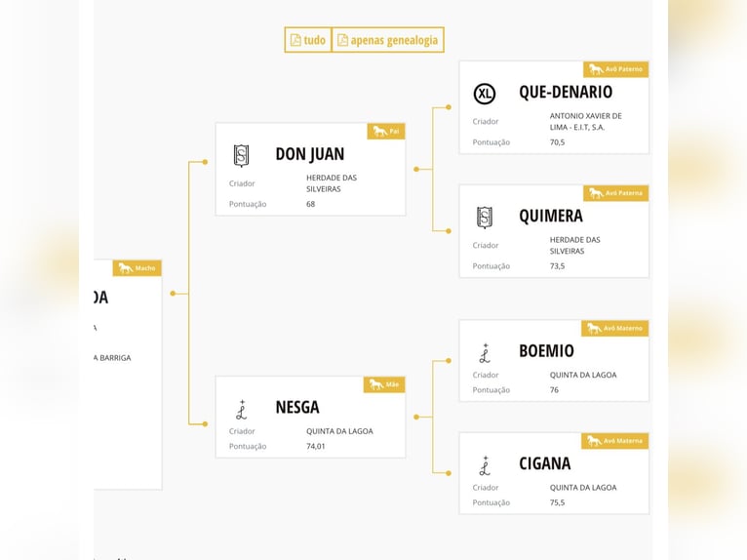Click the XL breeder brand icon
Image resolution: width=747 pixels, height=560 pixels.
tap(485, 94)
